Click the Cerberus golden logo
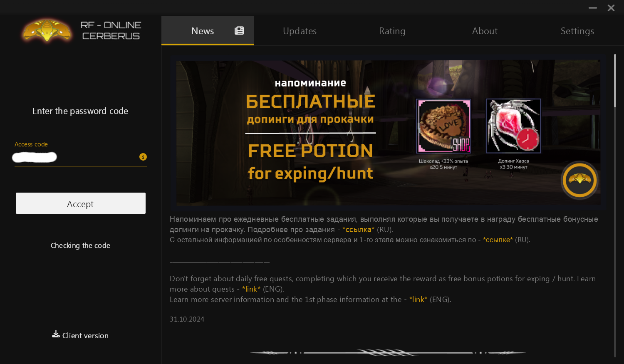 click(47, 30)
